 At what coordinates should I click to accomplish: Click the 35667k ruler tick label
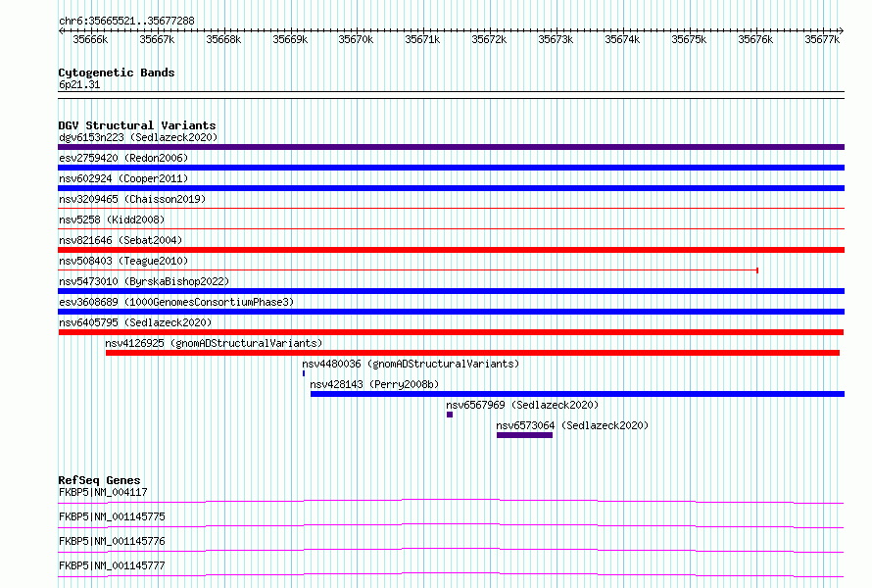click(157, 39)
